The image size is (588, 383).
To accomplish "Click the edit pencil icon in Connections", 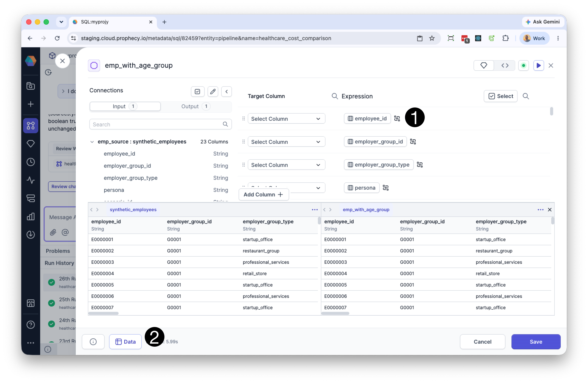I will pyautogui.click(x=213, y=92).
